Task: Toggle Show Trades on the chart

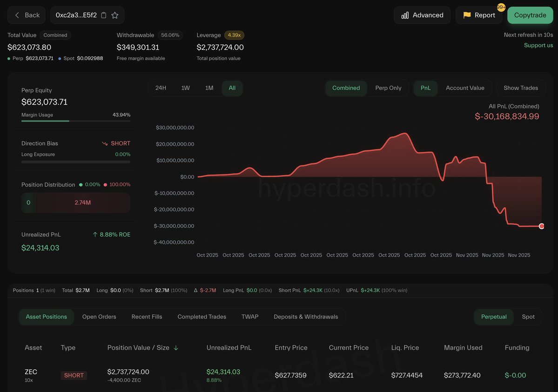Action: pos(520,88)
